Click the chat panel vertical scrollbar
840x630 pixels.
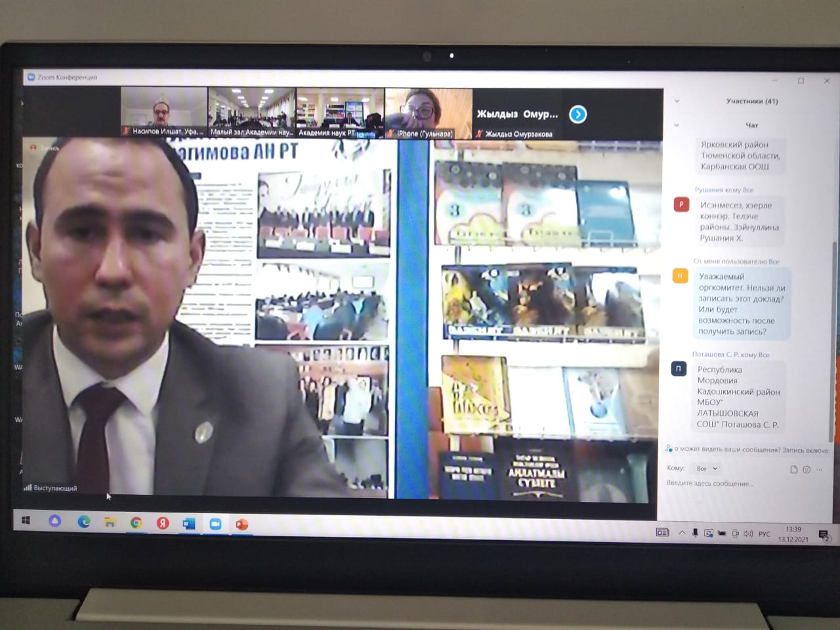pyautogui.click(x=833, y=328)
